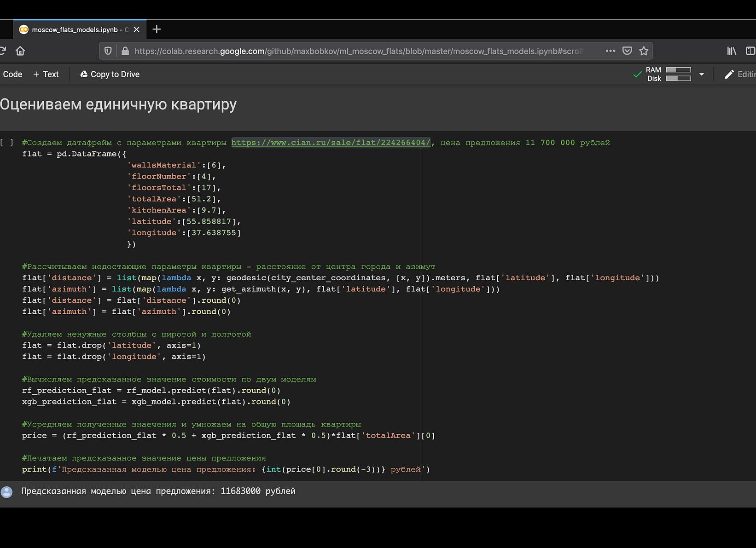756x548 pixels.
Task: Click the 'totalArea':[51.2] code line
Action: tap(174, 199)
